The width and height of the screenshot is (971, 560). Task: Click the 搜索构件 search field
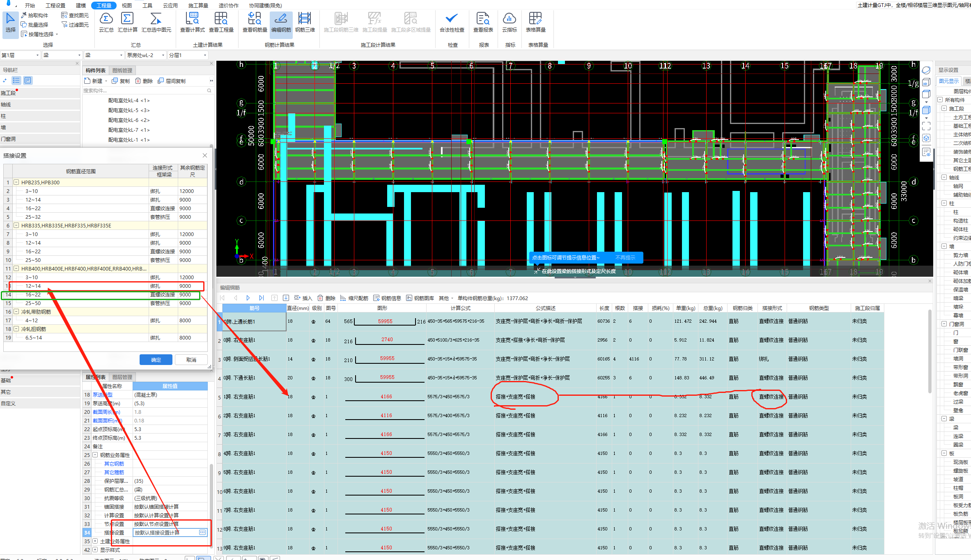coord(147,90)
